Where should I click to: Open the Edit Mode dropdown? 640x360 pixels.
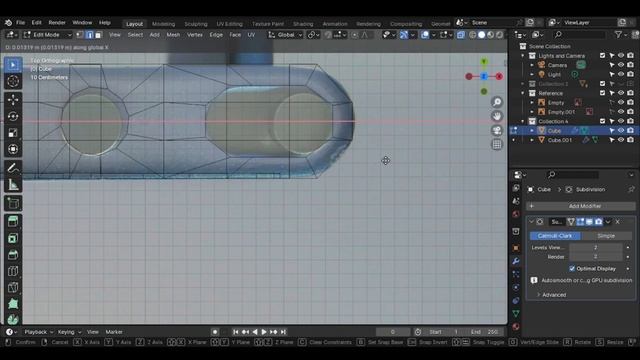pyautogui.click(x=48, y=35)
